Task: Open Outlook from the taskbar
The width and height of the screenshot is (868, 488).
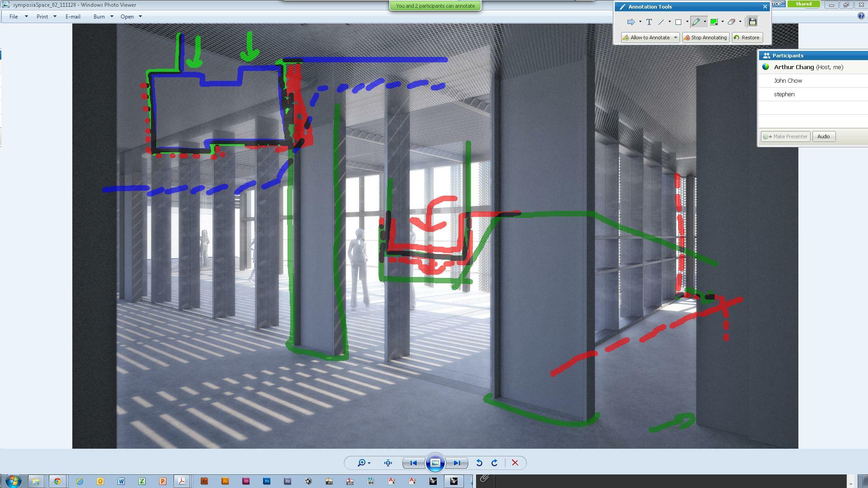Action: pos(100,481)
